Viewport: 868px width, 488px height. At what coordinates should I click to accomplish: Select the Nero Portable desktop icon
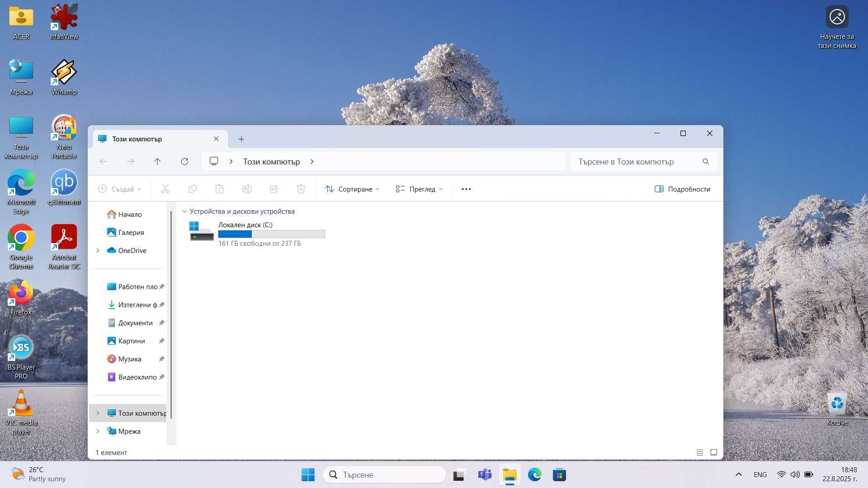click(x=64, y=136)
